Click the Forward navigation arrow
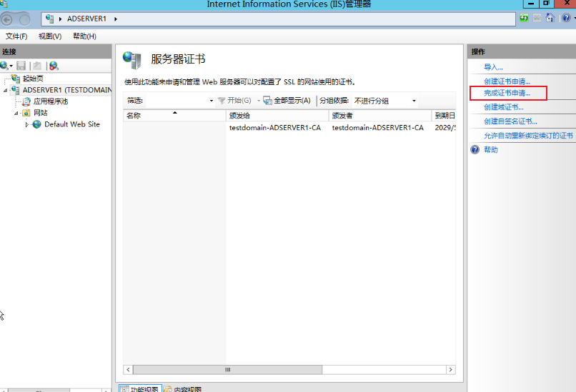 [24, 19]
